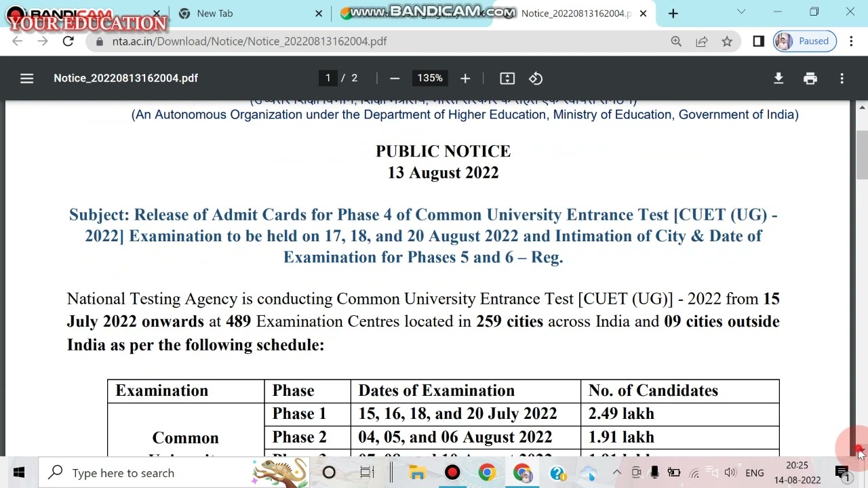Viewport: 868px width, 488px height.
Task: Share this page icon
Action: (702, 41)
